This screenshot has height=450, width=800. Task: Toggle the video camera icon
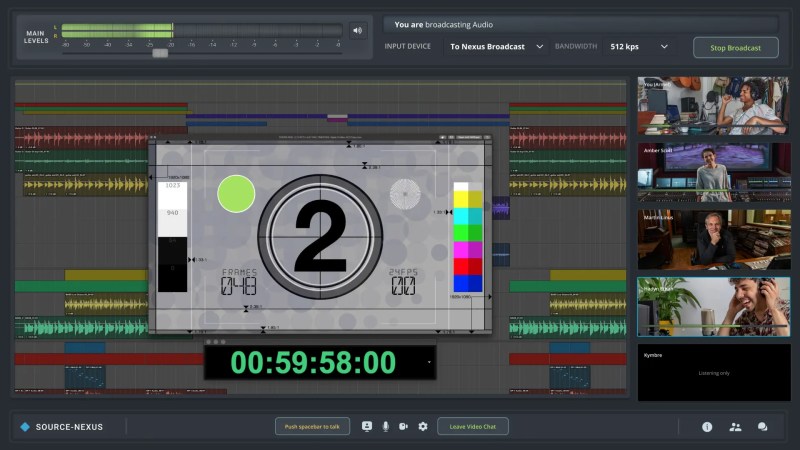click(403, 427)
